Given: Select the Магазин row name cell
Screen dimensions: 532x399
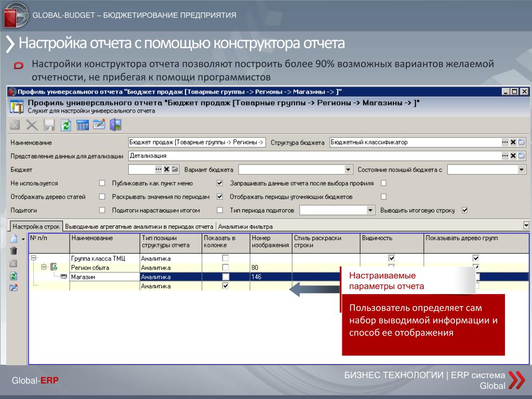Looking at the screenshot, I should [x=104, y=277].
